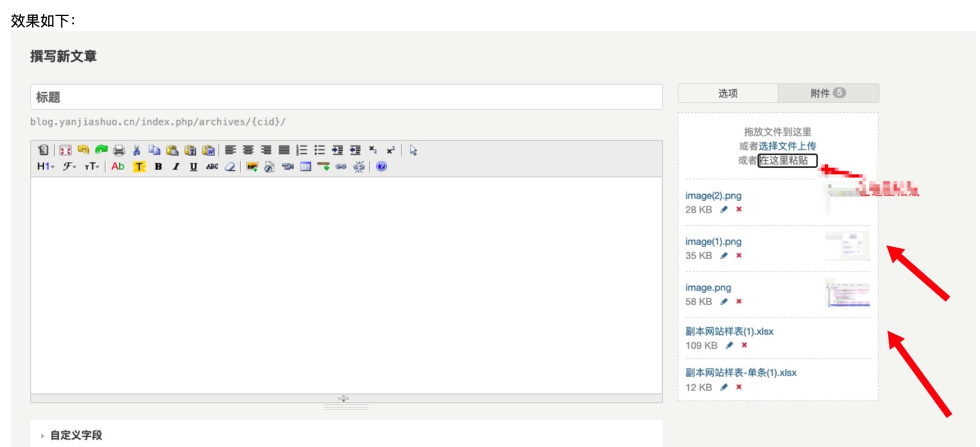
Task: Click the image(1).png thumbnail preview
Action: point(848,247)
